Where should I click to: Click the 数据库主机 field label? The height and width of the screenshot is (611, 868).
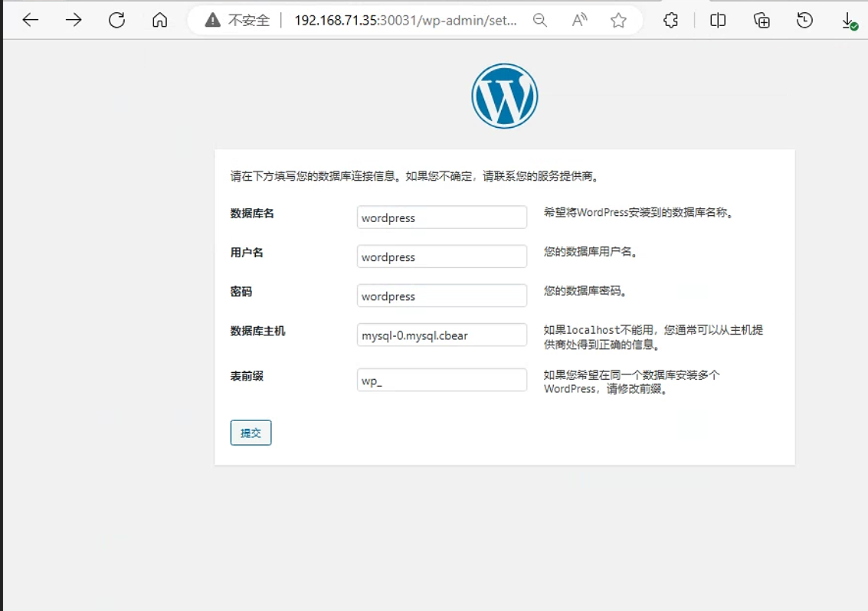click(x=257, y=331)
